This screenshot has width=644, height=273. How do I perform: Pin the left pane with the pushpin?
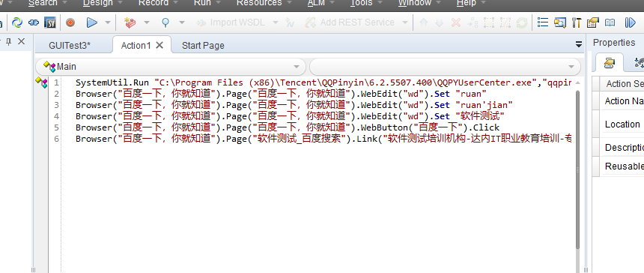[8, 41]
